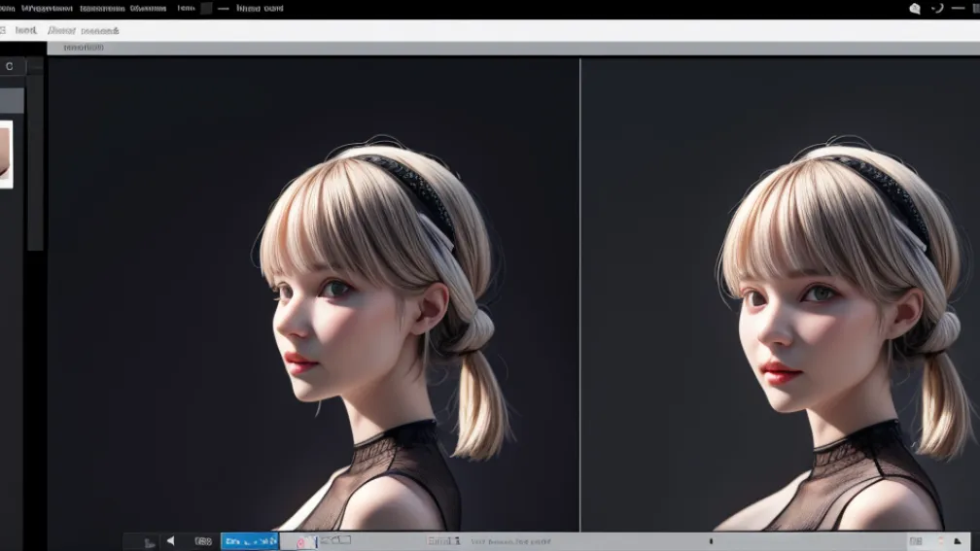Select the blue highlighted button in the bottom bar
The height and width of the screenshot is (551, 980).
click(x=250, y=541)
